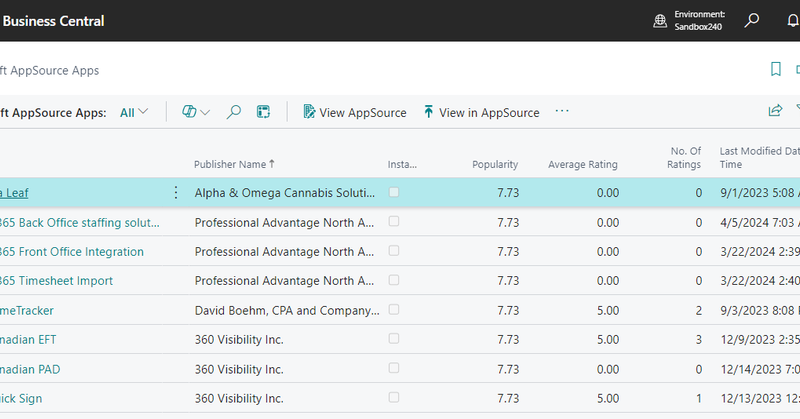Click View AppSource action

[x=355, y=112]
